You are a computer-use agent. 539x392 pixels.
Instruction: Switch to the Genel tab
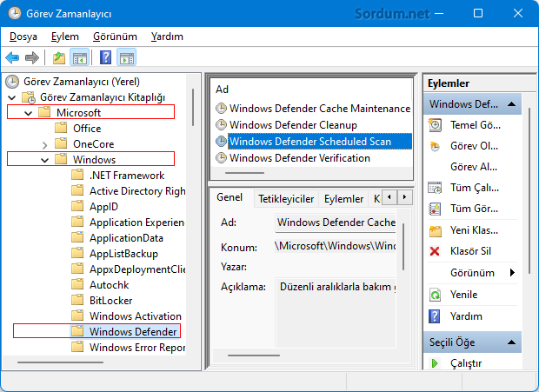click(230, 197)
